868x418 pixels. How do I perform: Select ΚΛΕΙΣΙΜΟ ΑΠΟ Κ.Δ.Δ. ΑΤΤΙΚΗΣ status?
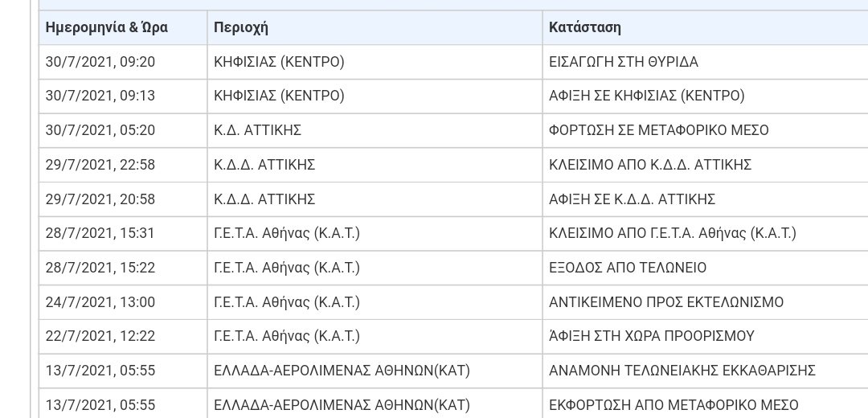[706, 165]
